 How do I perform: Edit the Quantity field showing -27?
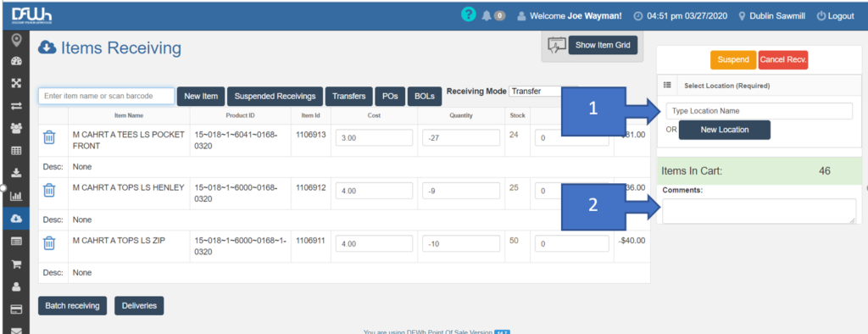[460, 137]
